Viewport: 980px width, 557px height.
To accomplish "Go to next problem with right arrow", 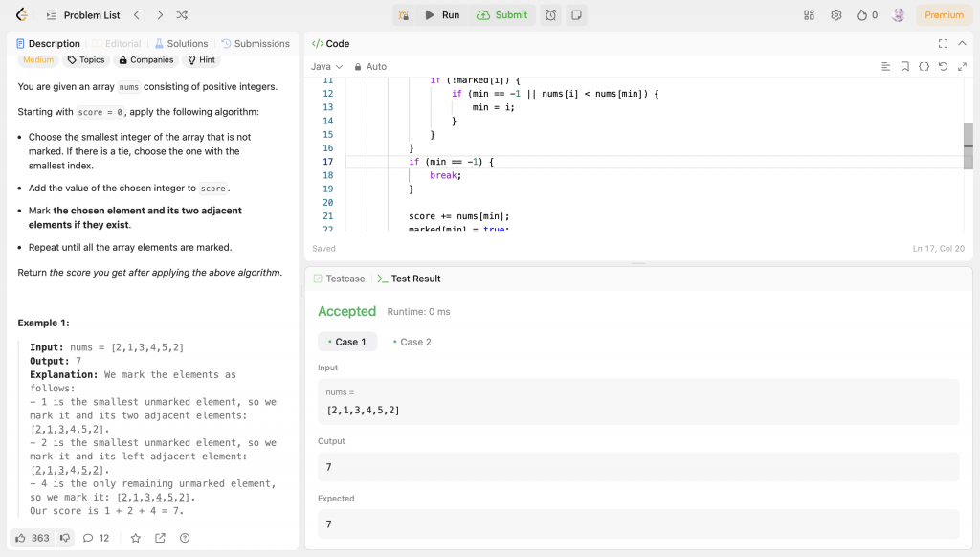I will tap(159, 15).
